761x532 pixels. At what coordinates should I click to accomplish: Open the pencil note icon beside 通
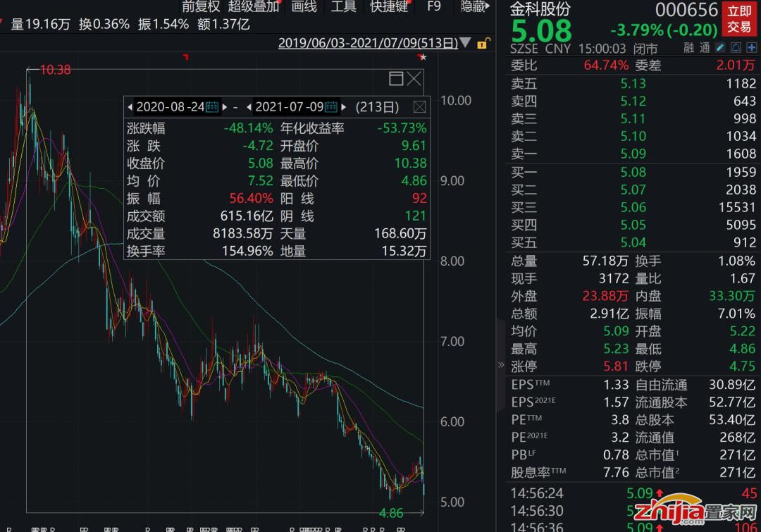click(x=721, y=48)
